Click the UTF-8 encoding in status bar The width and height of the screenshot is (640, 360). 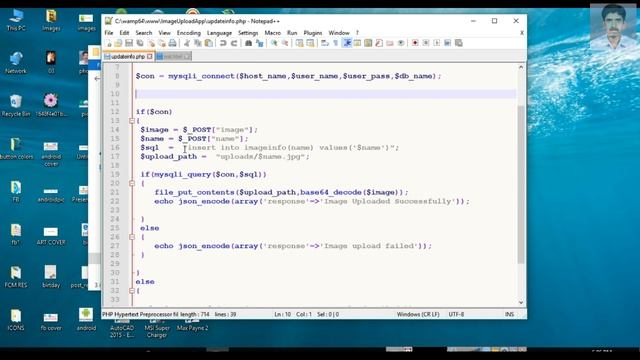(x=456, y=314)
